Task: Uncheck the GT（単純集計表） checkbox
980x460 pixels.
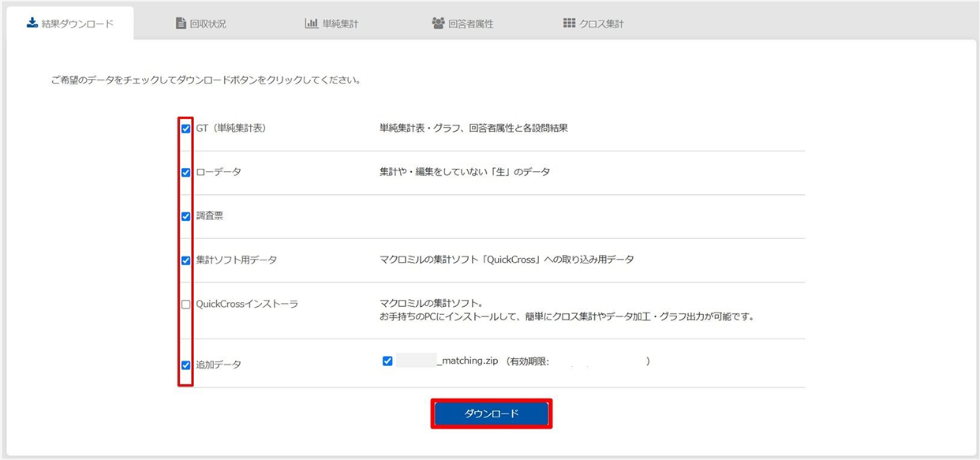Action: 186,129
